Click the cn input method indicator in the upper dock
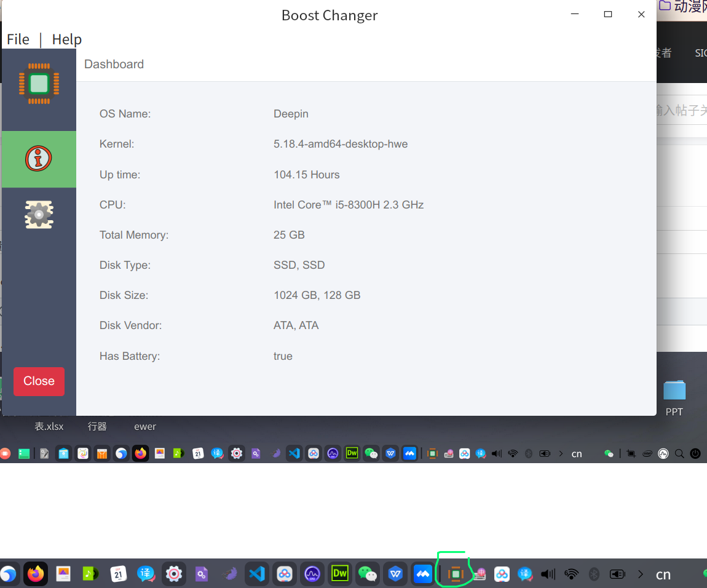 pos(577,454)
